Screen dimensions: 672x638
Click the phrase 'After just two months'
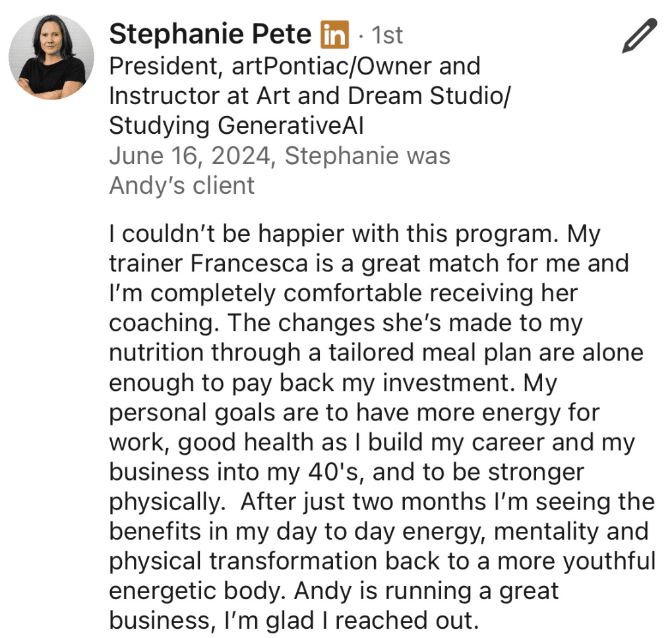click(x=363, y=502)
